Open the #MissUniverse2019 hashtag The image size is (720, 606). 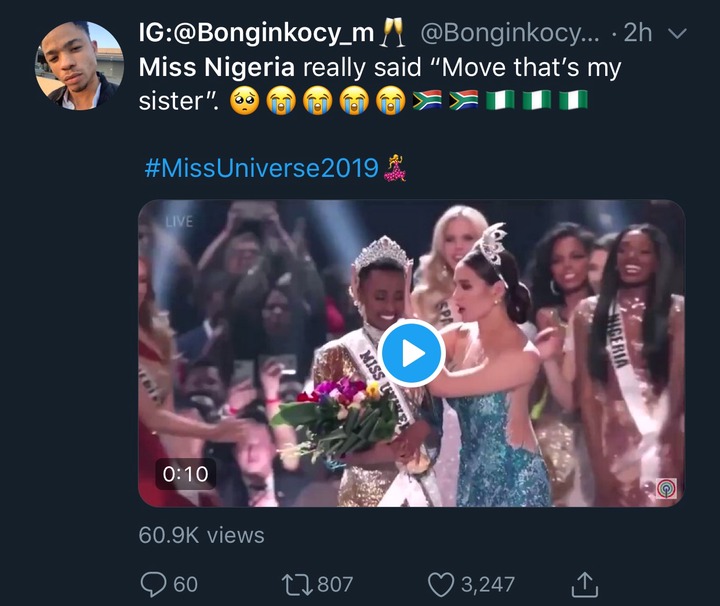[x=260, y=167]
